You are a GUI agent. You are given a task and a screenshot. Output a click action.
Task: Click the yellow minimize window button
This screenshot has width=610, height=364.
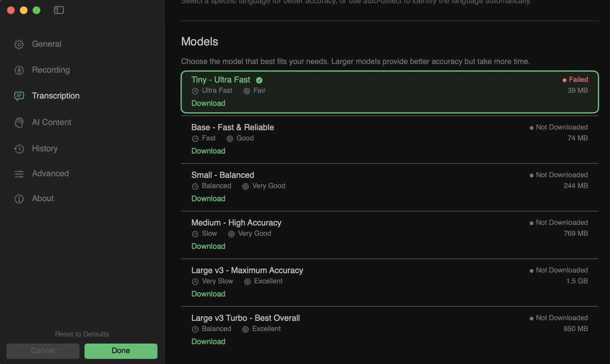23,10
